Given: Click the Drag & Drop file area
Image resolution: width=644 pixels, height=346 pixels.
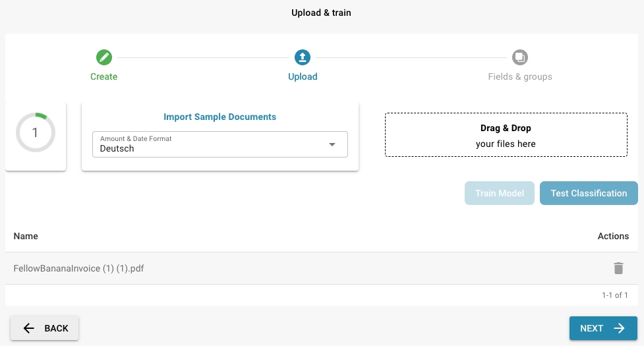Looking at the screenshot, I should click(x=506, y=135).
